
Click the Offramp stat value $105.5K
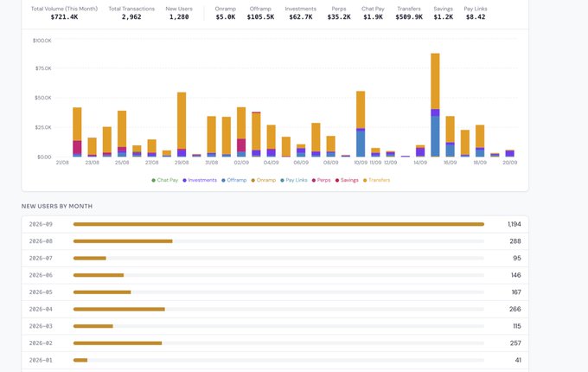[260, 17]
